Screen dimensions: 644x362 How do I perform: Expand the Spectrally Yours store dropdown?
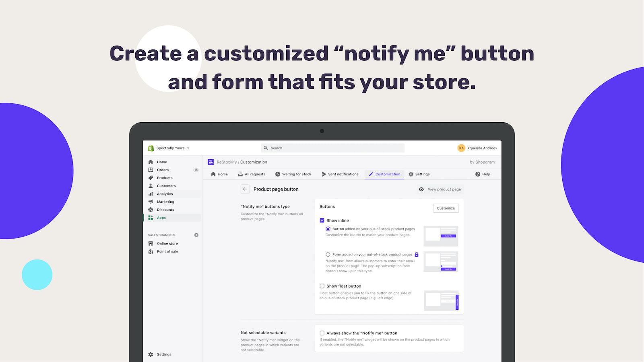[188, 148]
